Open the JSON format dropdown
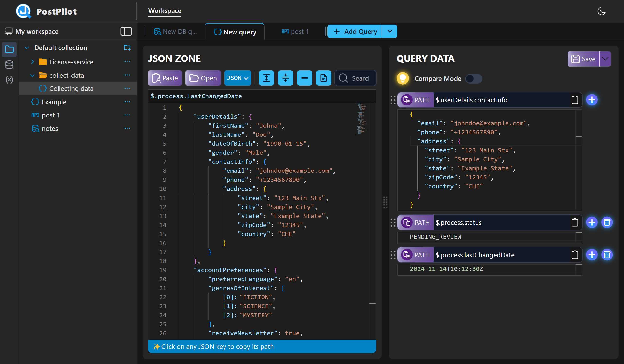This screenshot has height=364, width=624. pyautogui.click(x=237, y=78)
